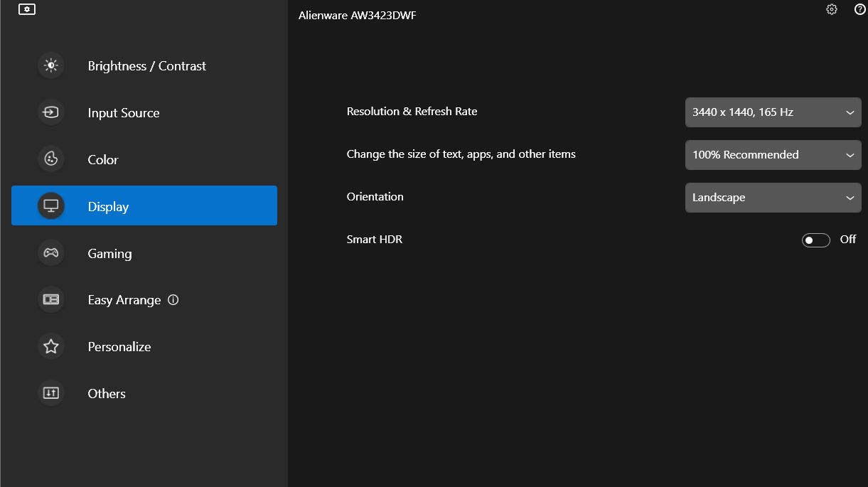
Task: Click the Display Manager logo icon
Action: [27, 9]
